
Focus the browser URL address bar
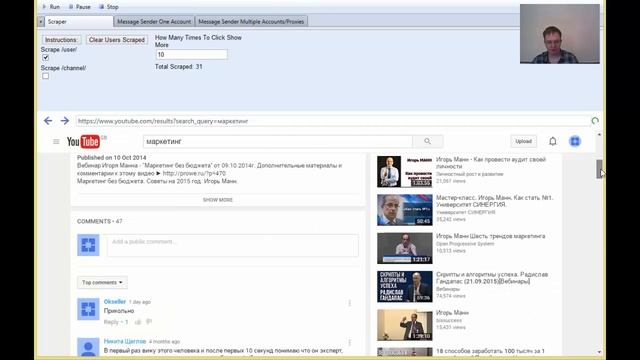point(332,121)
